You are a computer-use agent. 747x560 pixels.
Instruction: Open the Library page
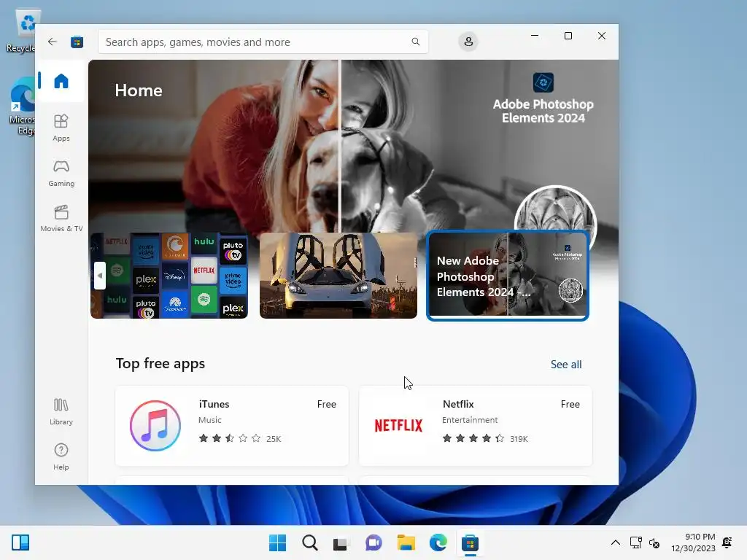click(61, 411)
